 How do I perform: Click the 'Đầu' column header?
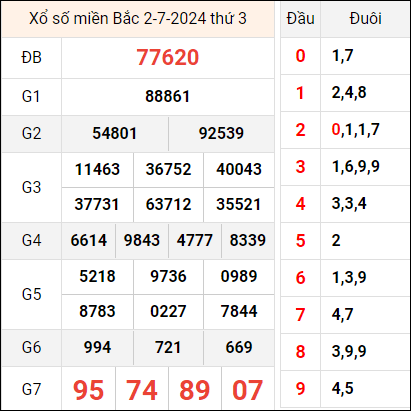300,18
